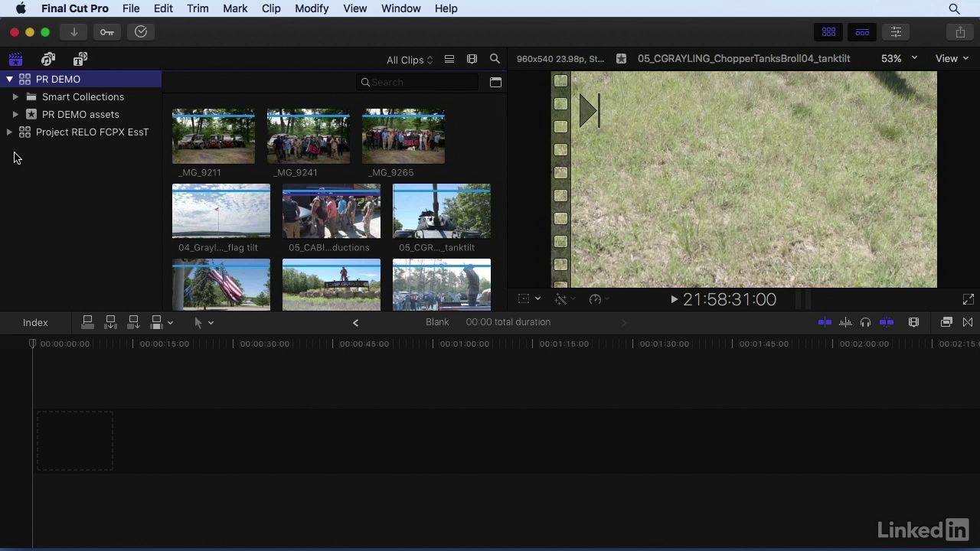Select the _MG_9265 clip thumbnail
Image resolution: width=980 pixels, height=551 pixels.
pos(403,136)
